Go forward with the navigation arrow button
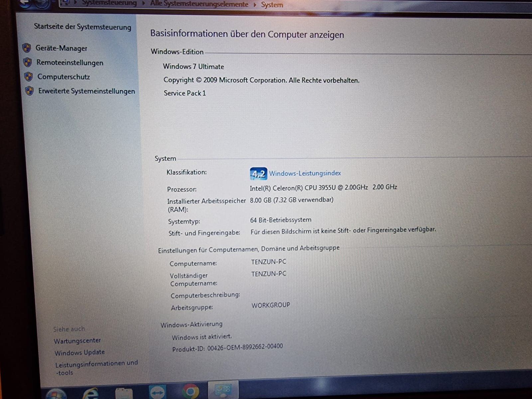532x399 pixels. click(x=42, y=3)
